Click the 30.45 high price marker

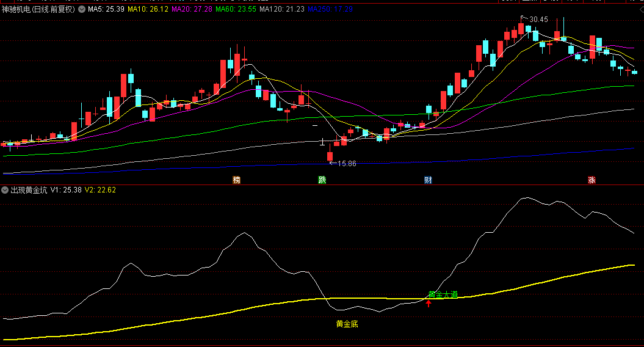click(x=538, y=20)
